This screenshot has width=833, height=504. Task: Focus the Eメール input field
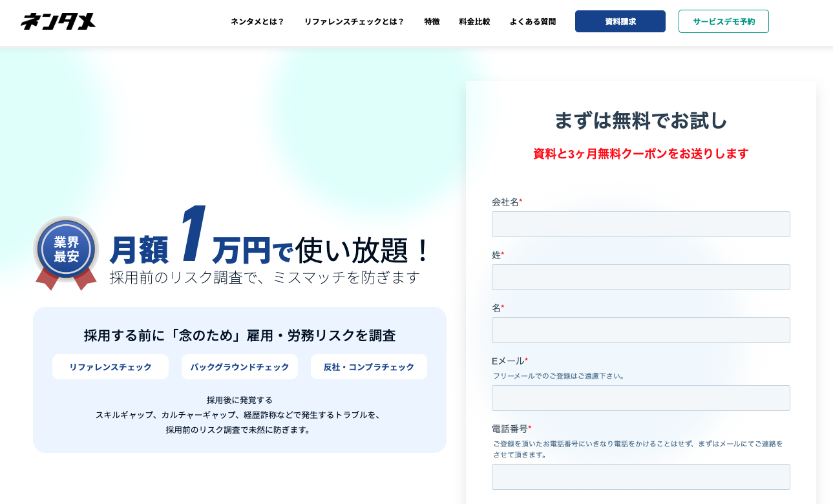641,398
